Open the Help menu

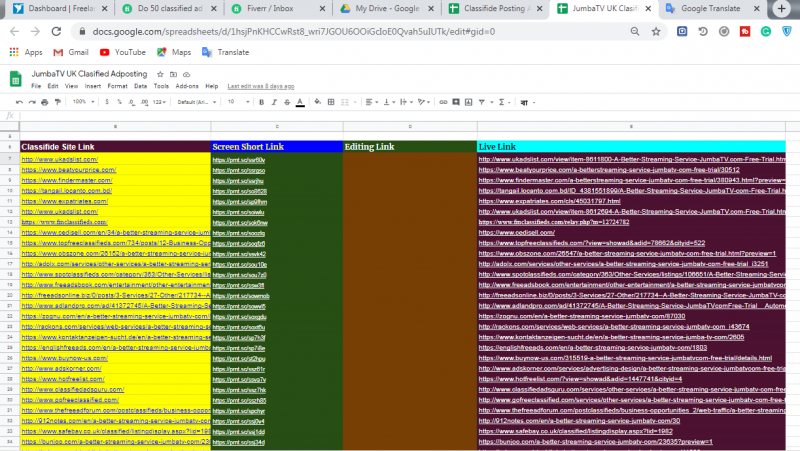(x=212, y=86)
